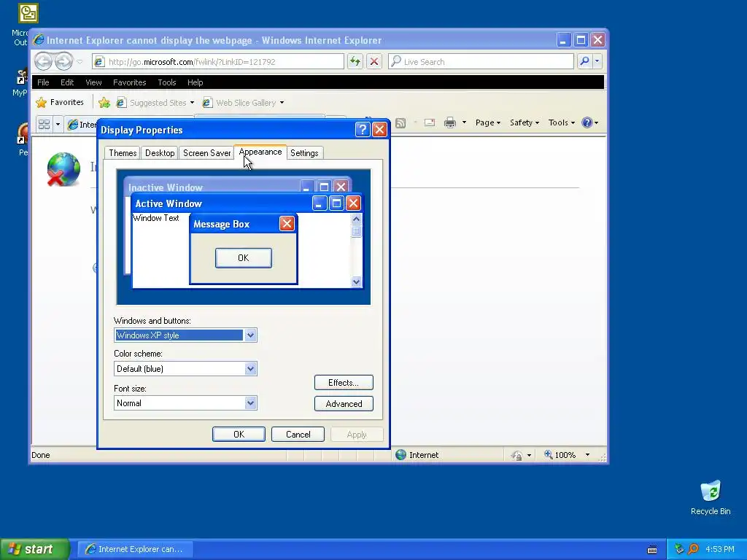Click the Internet Explorer taskbar button
The width and height of the screenshot is (747, 560).
tap(135, 549)
